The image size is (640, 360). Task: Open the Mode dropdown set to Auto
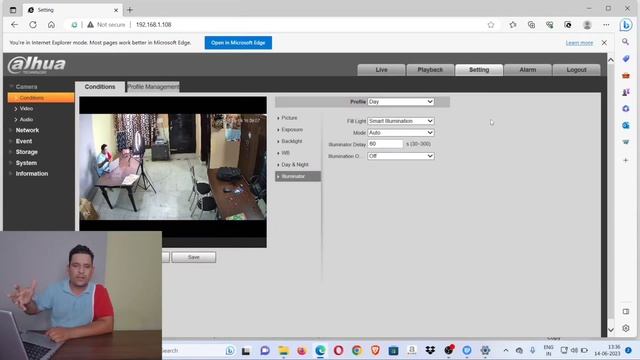coord(401,133)
